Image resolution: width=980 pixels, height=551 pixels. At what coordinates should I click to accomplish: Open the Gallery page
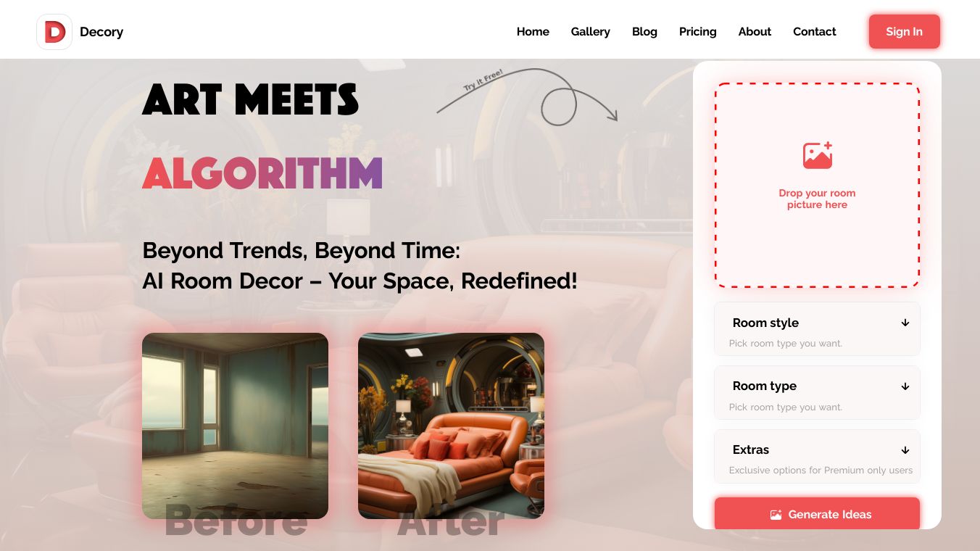click(x=590, y=32)
